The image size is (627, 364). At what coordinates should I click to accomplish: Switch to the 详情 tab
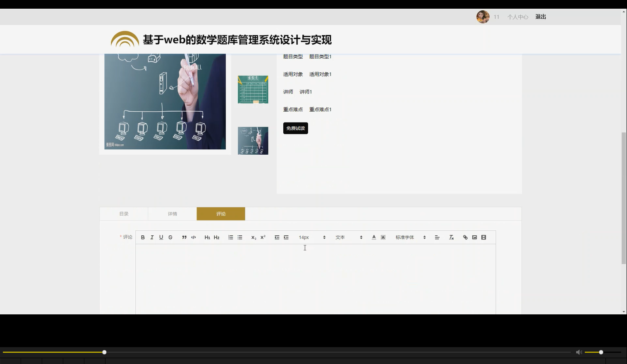pos(172,213)
